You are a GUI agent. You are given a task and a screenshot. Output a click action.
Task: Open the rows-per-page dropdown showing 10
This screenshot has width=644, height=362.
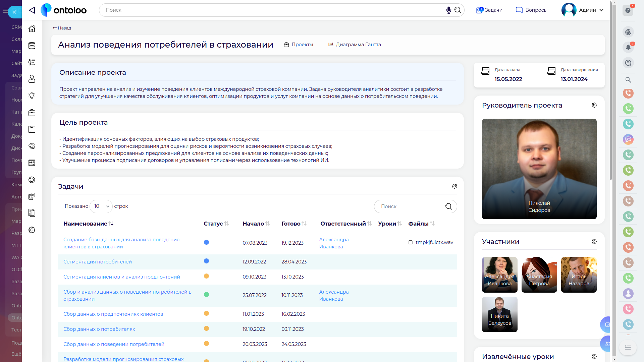pyautogui.click(x=101, y=206)
